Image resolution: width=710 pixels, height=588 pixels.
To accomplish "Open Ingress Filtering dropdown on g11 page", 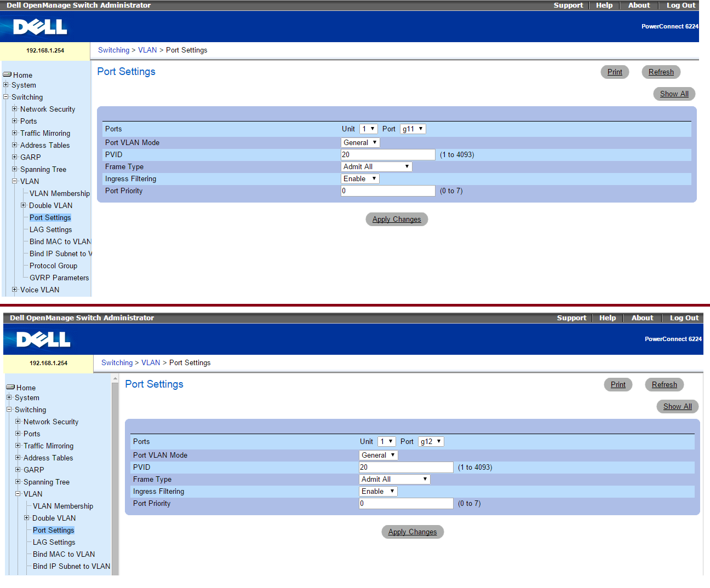I will pyautogui.click(x=360, y=179).
